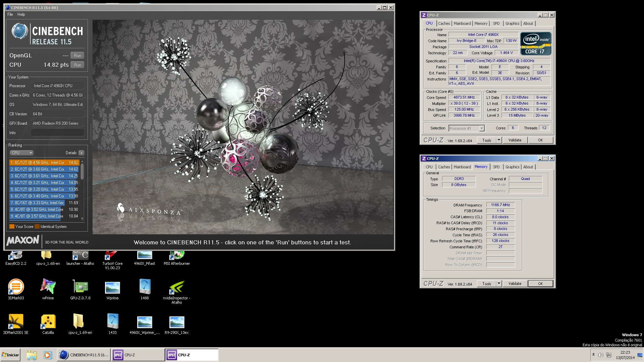Open SPD tab in upper CPU-Z window

[496, 23]
